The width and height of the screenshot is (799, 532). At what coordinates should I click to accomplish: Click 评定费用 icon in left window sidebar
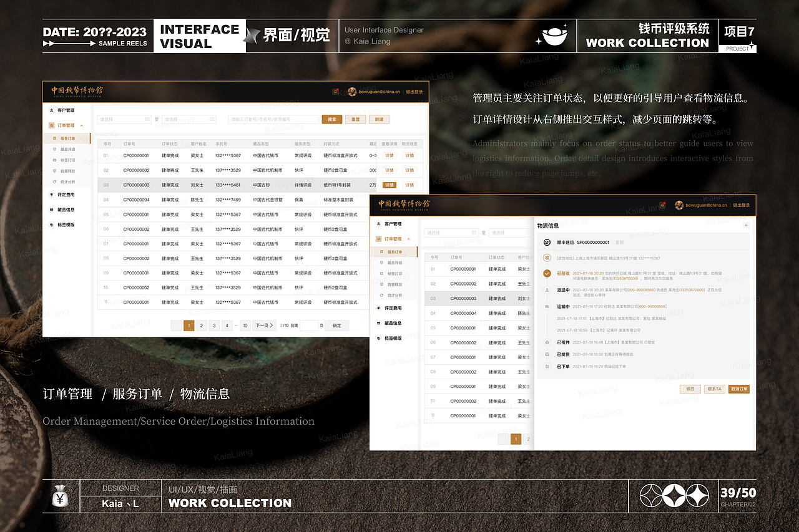pos(51,195)
